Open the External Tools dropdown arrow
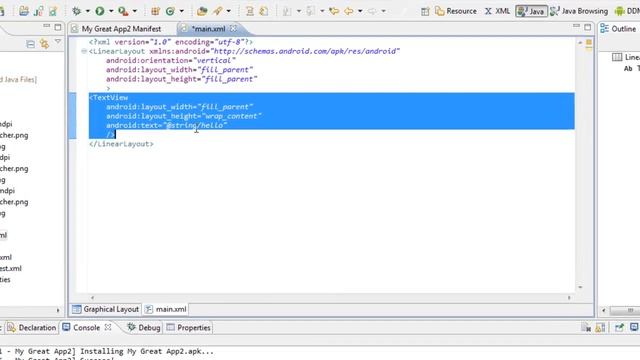This screenshot has height=360, width=640. coord(135,11)
